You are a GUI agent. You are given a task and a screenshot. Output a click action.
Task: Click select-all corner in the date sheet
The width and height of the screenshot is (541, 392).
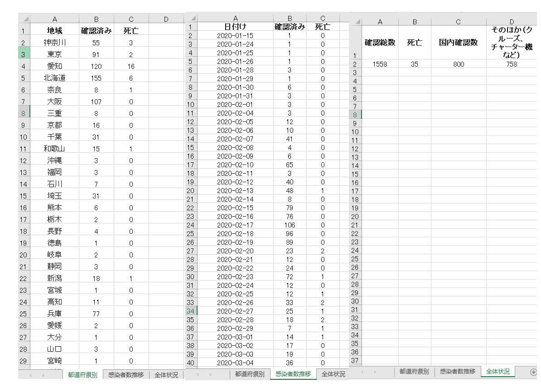pos(191,18)
